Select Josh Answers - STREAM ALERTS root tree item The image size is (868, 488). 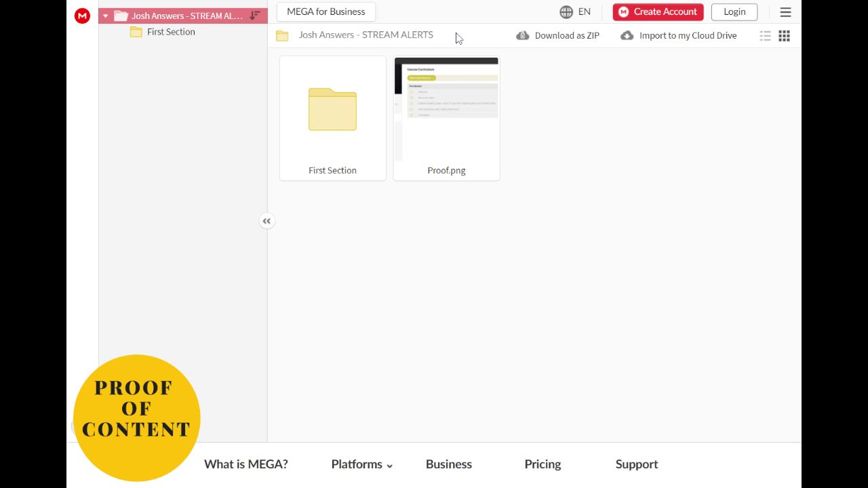point(183,16)
